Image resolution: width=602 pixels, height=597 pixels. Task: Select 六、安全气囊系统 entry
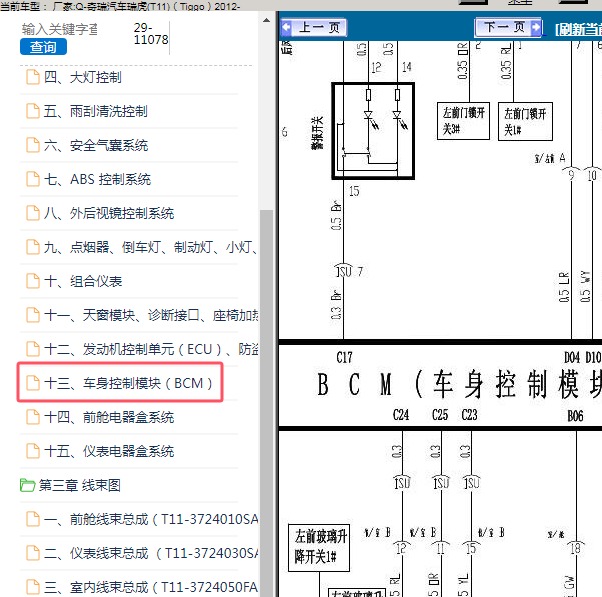click(x=96, y=146)
